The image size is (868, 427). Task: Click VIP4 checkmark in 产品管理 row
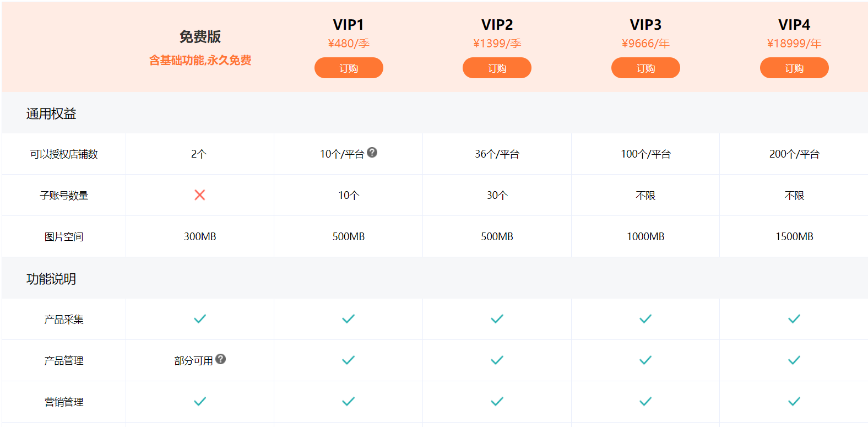point(794,360)
